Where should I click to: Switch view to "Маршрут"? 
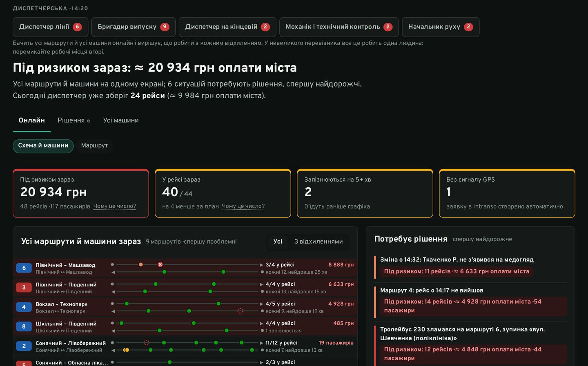94,146
